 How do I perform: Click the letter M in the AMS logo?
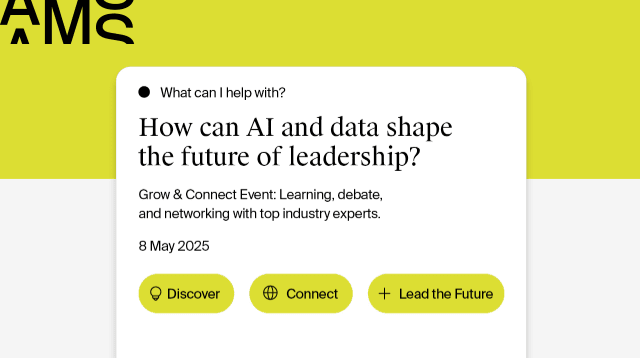click(67, 22)
